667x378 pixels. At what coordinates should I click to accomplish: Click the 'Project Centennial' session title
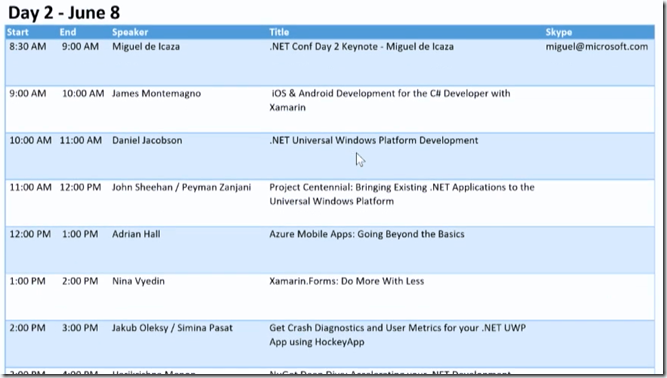[402, 194]
